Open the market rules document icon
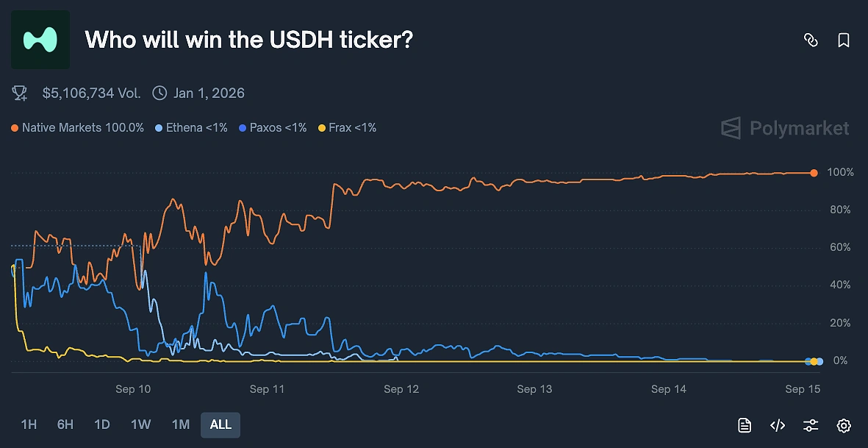The height and width of the screenshot is (448, 868). point(745,425)
